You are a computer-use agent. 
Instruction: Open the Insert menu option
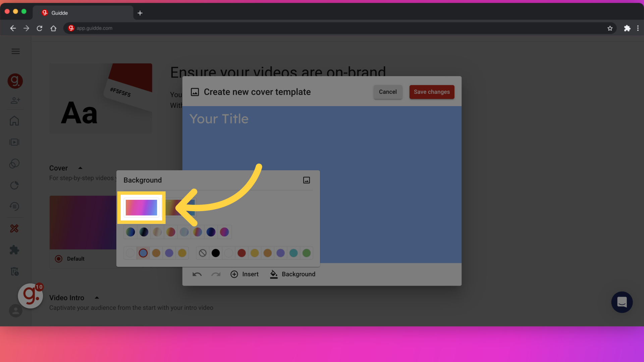tap(245, 274)
